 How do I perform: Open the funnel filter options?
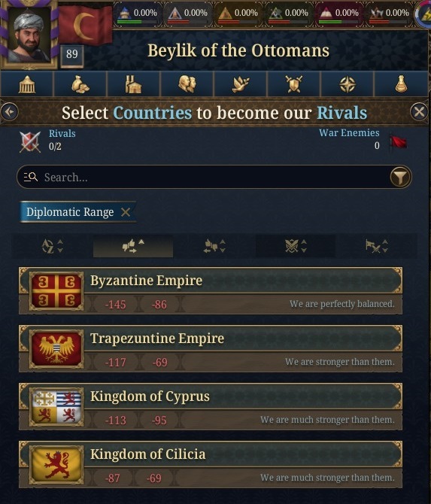400,177
